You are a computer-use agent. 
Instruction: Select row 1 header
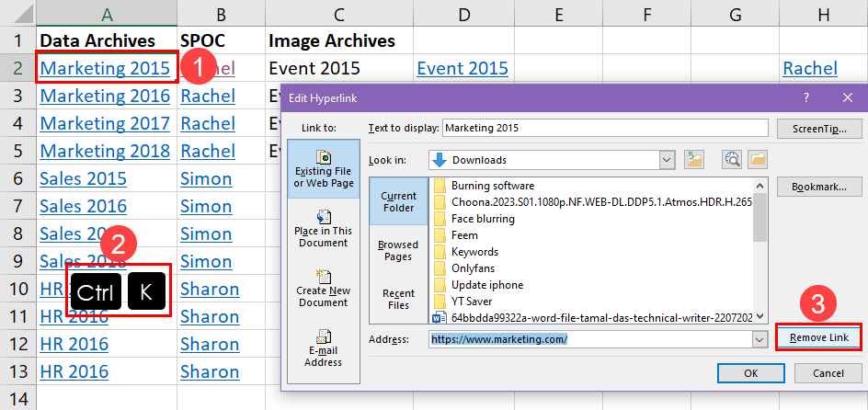click(x=18, y=40)
